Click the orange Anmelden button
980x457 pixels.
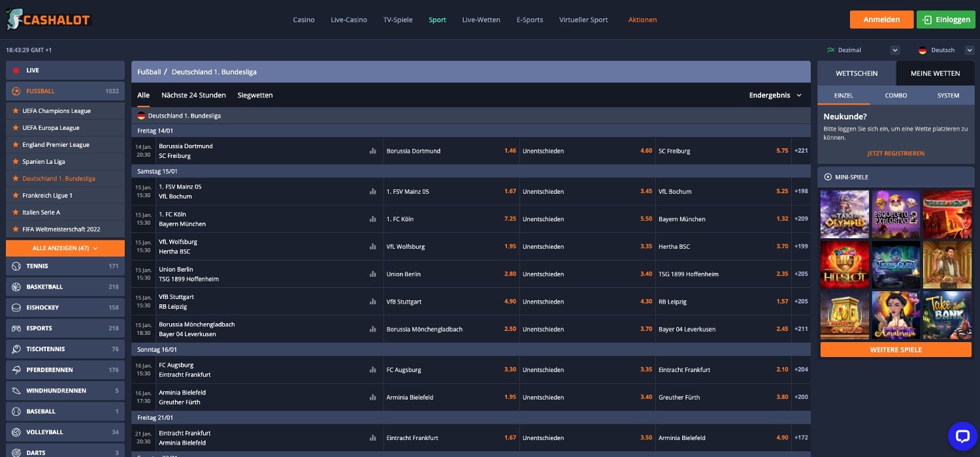point(881,20)
